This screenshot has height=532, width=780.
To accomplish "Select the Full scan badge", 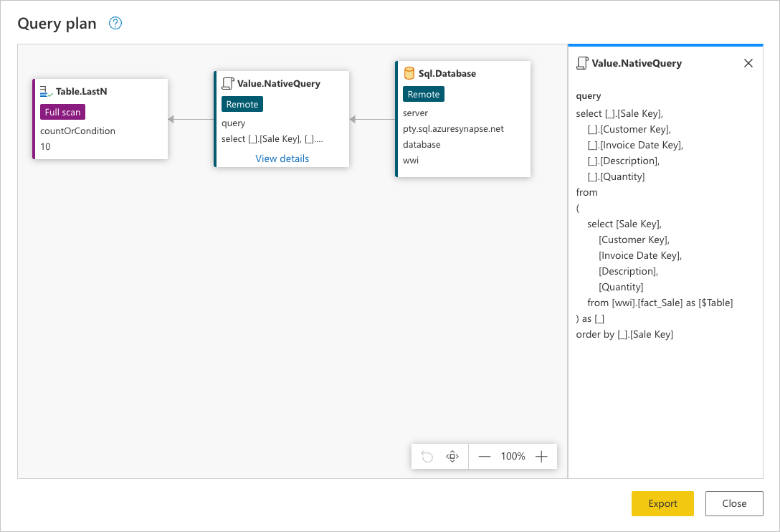I will [x=62, y=112].
